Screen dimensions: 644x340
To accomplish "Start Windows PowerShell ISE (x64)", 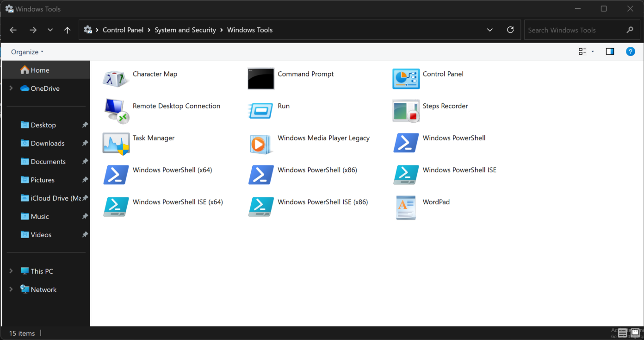I will click(178, 201).
